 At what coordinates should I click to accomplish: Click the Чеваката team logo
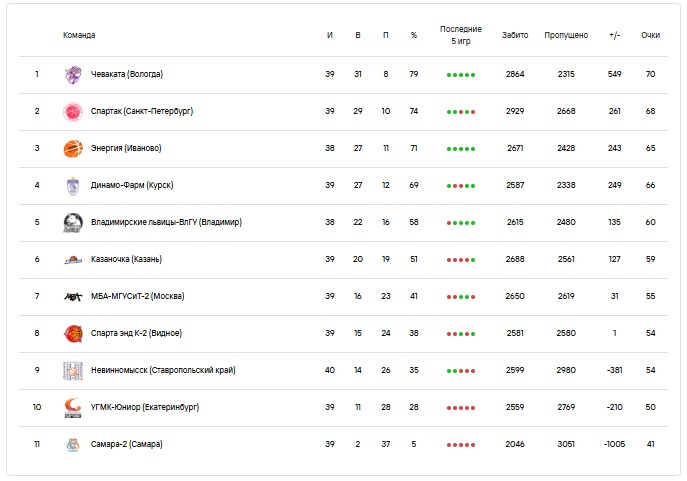point(73,75)
